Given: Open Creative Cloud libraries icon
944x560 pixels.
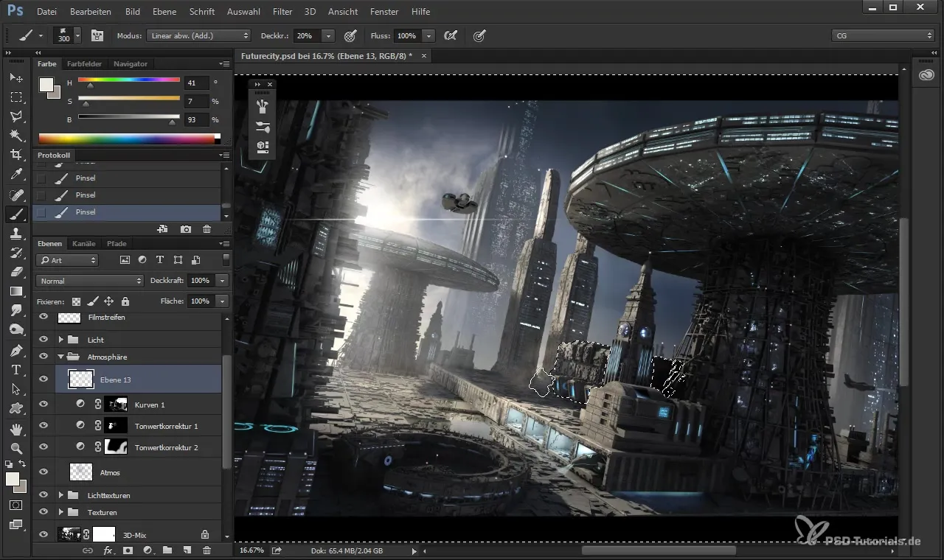Looking at the screenshot, I should 927,75.
